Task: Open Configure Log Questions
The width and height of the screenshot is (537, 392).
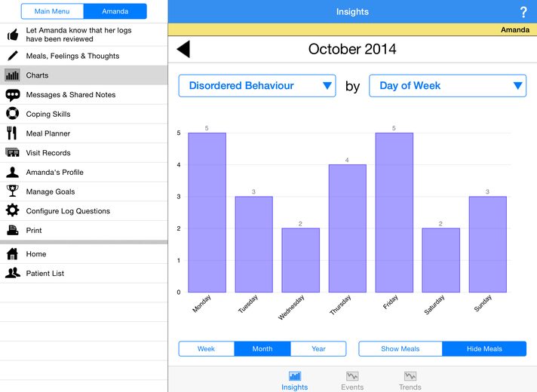Action: click(84, 211)
